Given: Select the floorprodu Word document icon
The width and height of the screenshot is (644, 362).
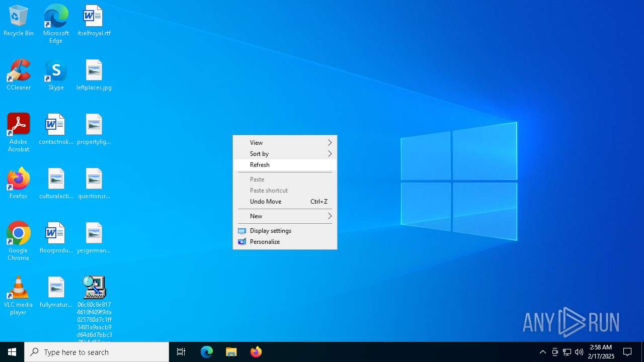Looking at the screenshot, I should (56, 238).
